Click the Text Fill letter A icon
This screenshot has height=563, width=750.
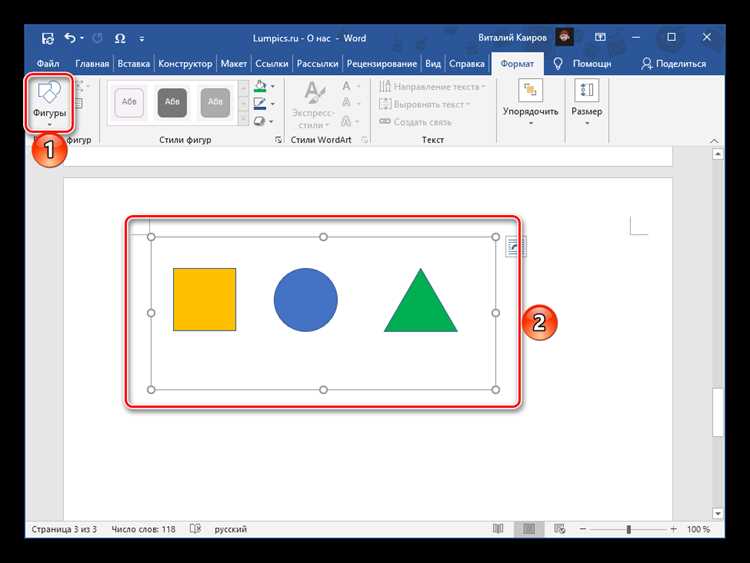(x=346, y=86)
